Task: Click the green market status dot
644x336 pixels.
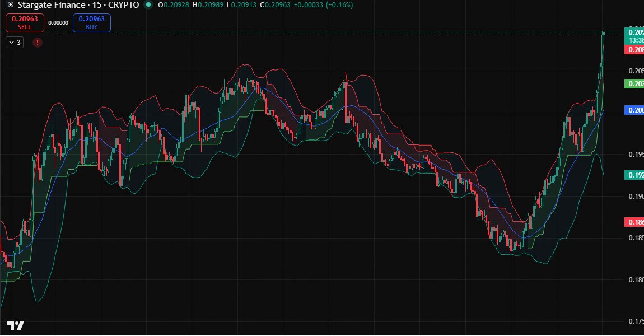Action: [x=147, y=5]
